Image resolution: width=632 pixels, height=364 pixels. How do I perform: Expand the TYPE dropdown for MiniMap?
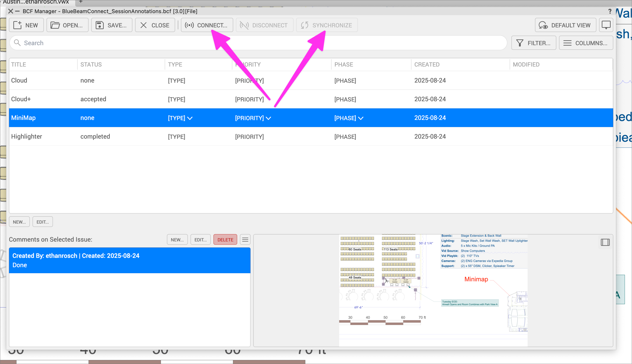click(190, 118)
